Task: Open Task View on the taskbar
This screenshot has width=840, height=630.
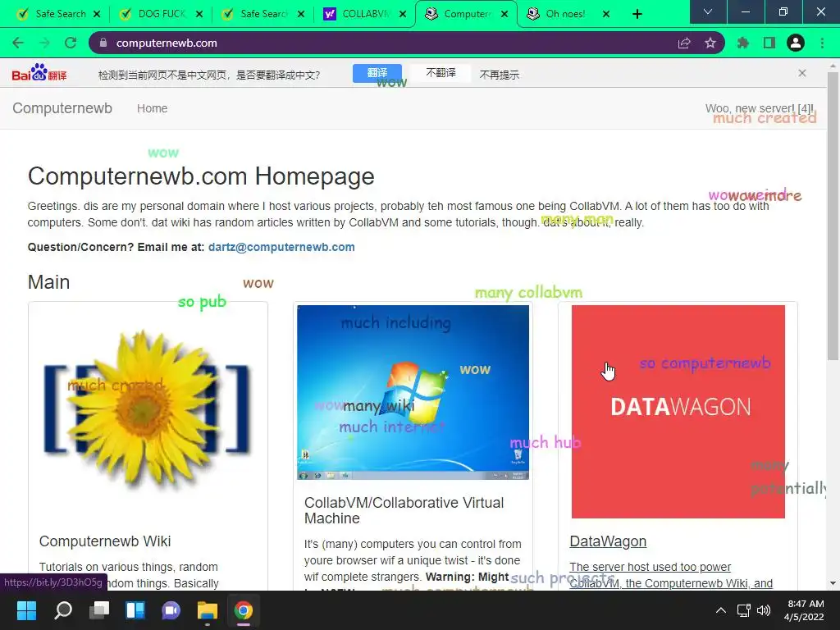Action: point(99,610)
